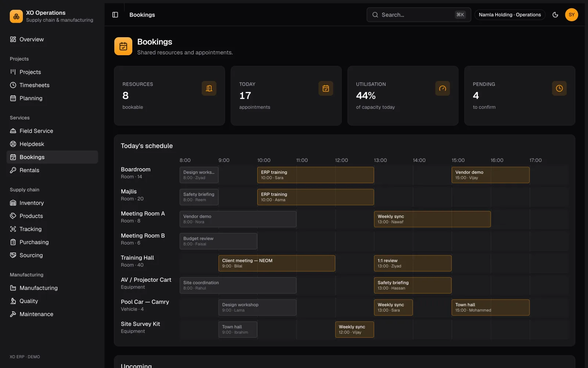The image size is (588, 368).
Task: Select the 1:1 review booking by Ziyad
Action: pyautogui.click(x=413, y=263)
